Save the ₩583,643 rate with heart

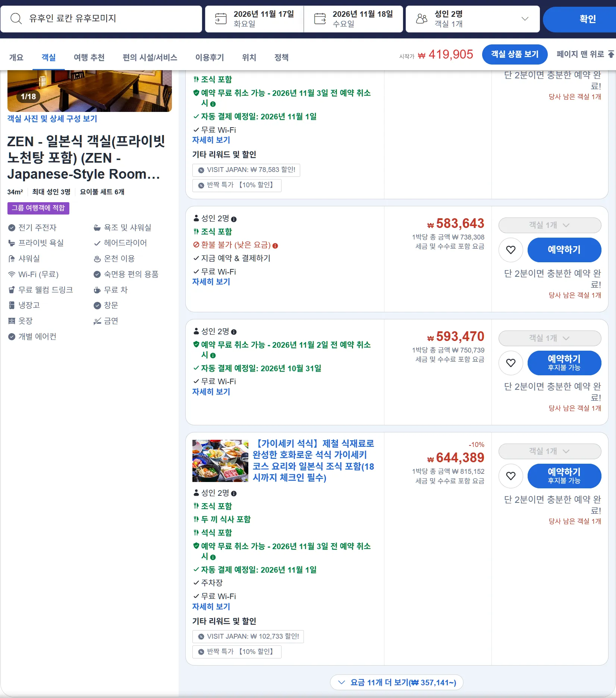(511, 250)
